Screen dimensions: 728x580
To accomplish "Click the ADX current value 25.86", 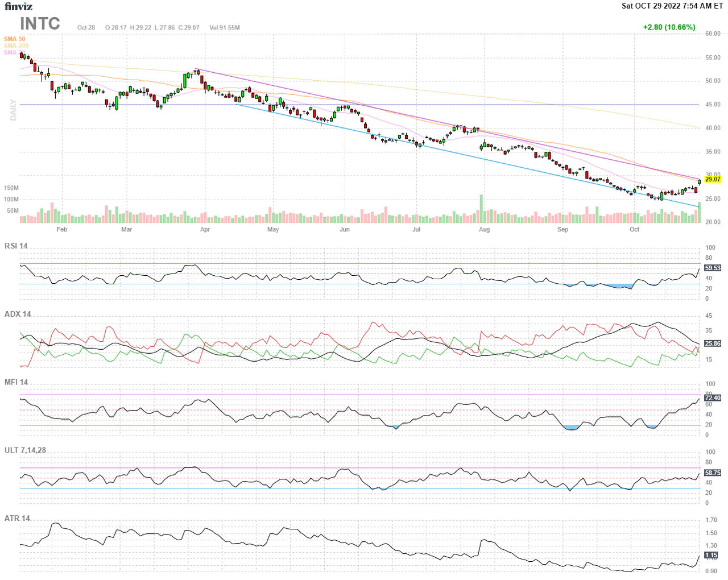I will (713, 343).
